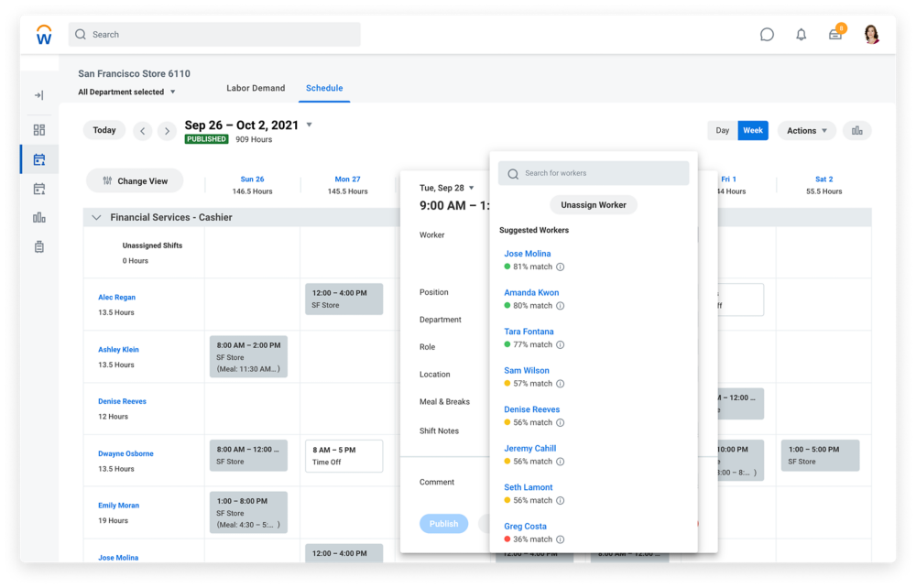The image size is (916, 588).
Task: Go to the previous week arrow
Action: click(x=143, y=131)
